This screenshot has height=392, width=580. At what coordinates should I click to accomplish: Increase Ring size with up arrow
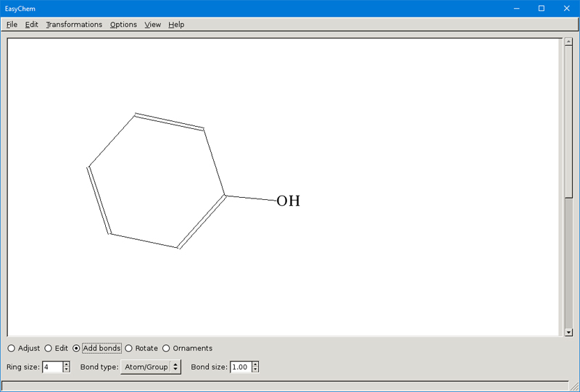67,364
